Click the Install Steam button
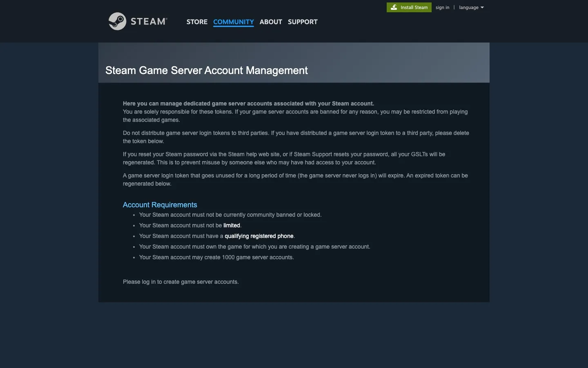588x368 pixels. pyautogui.click(x=409, y=7)
